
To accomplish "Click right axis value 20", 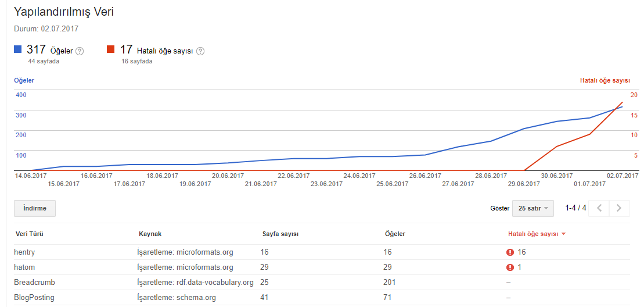I will point(634,95).
